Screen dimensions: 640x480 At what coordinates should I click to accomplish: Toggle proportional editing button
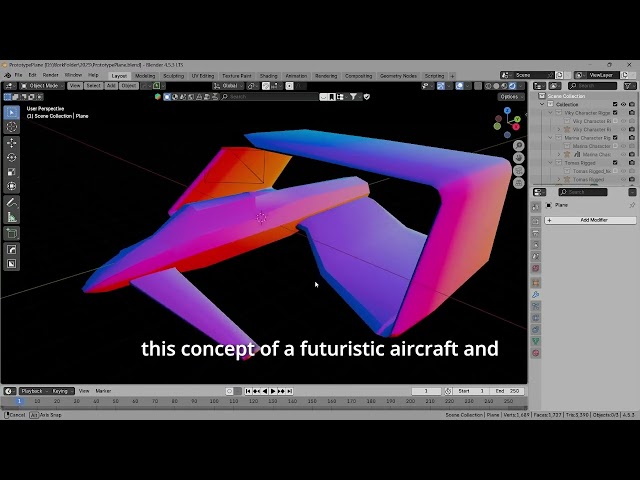pyautogui.click(x=289, y=86)
